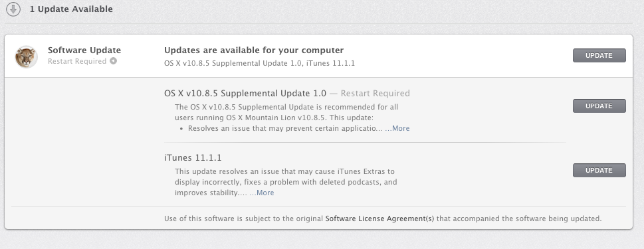The height and width of the screenshot is (249, 644).
Task: Click the Mountain Lion Software Update icon
Action: click(27, 56)
